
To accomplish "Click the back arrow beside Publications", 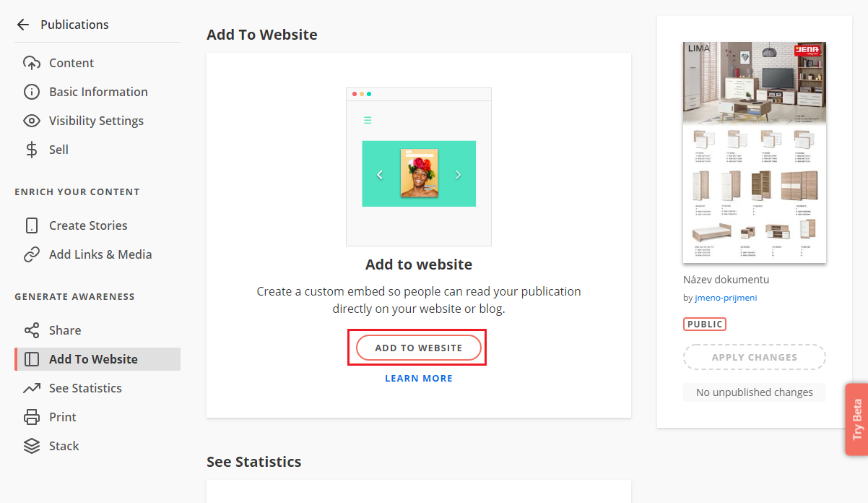I will [x=23, y=25].
